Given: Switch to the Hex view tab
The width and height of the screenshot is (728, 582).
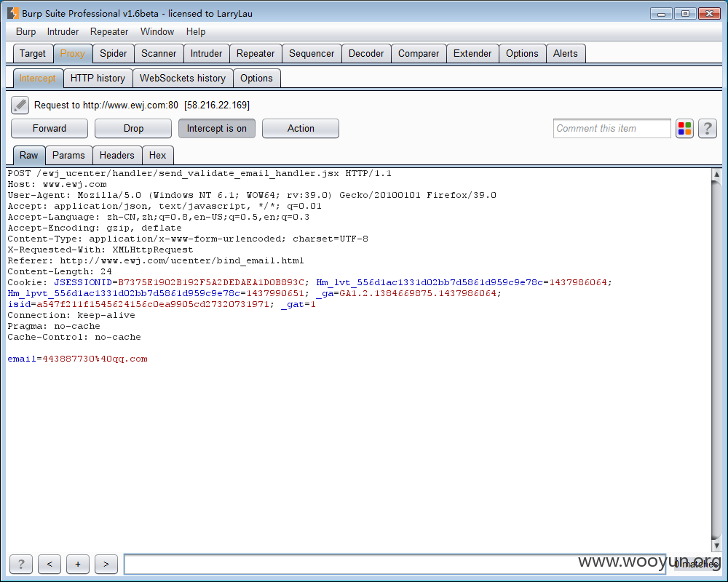Looking at the screenshot, I should pos(157,155).
